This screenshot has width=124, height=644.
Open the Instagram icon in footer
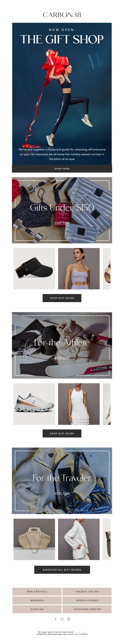pyautogui.click(x=62, y=619)
